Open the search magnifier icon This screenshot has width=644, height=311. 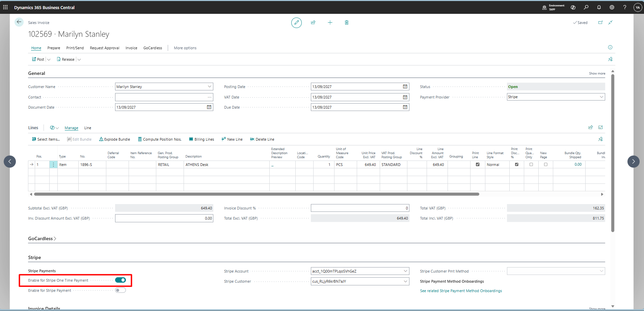pos(586,7)
